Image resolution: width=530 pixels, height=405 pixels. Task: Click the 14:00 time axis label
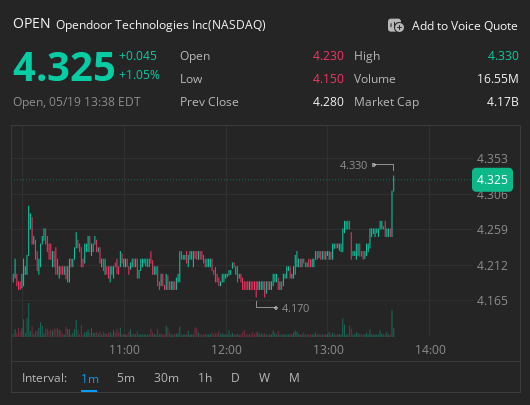[430, 350]
